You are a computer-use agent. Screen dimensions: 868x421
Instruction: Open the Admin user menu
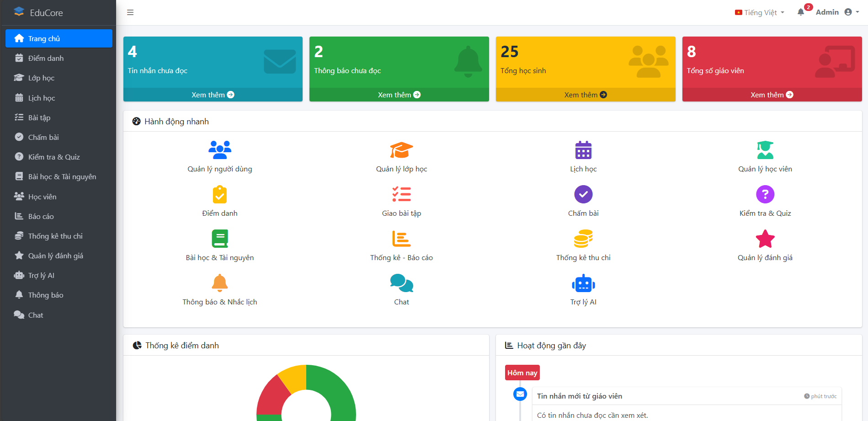click(837, 12)
